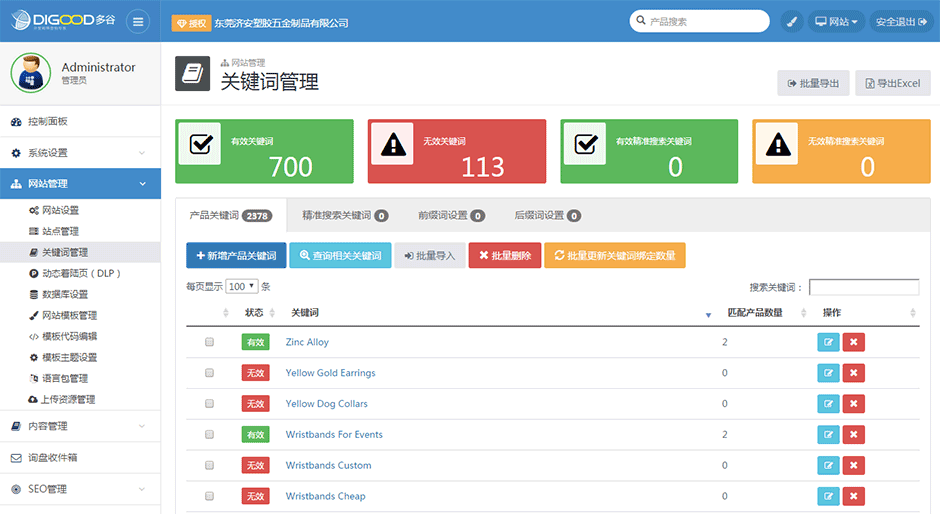Click the Administrator avatar image
This screenshot has height=514, width=940.
click(x=31, y=73)
